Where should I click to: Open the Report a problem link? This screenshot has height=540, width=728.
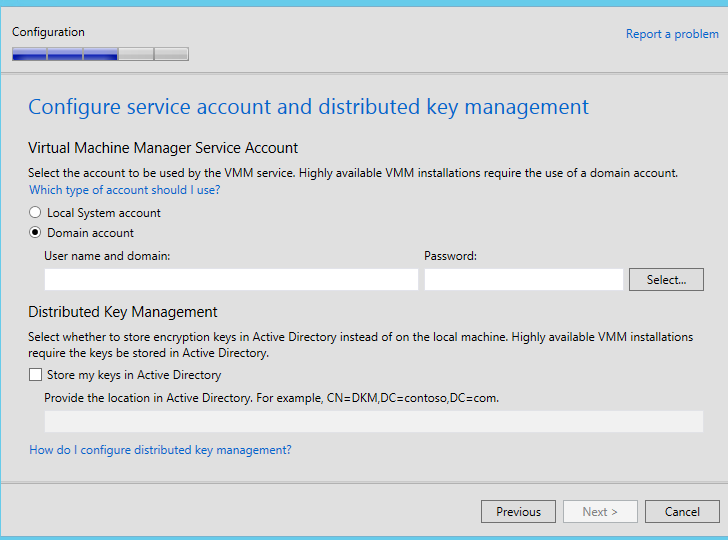[x=671, y=34]
